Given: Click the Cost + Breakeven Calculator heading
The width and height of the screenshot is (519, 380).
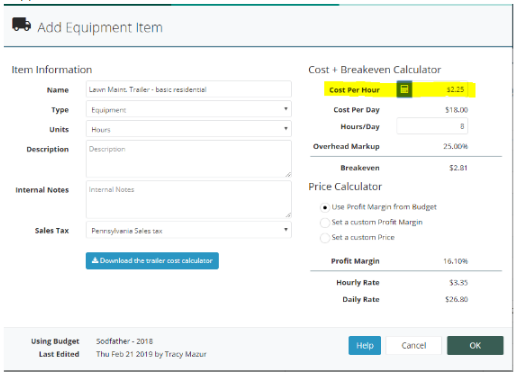Looking at the screenshot, I should pos(374,70).
